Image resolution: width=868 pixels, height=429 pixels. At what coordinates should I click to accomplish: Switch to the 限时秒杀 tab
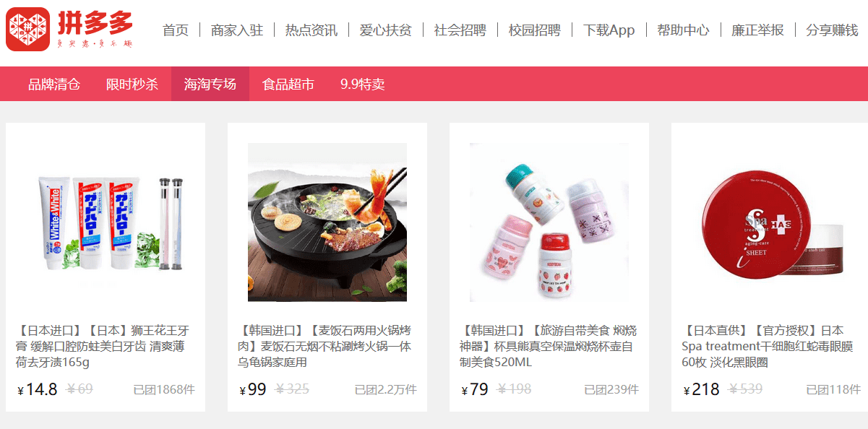132,84
